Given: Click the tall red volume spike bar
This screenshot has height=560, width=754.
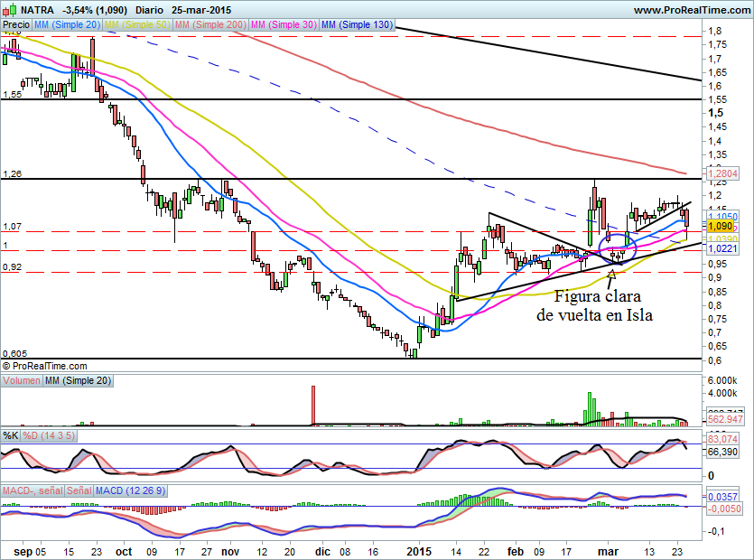Looking at the screenshot, I should click(313, 405).
